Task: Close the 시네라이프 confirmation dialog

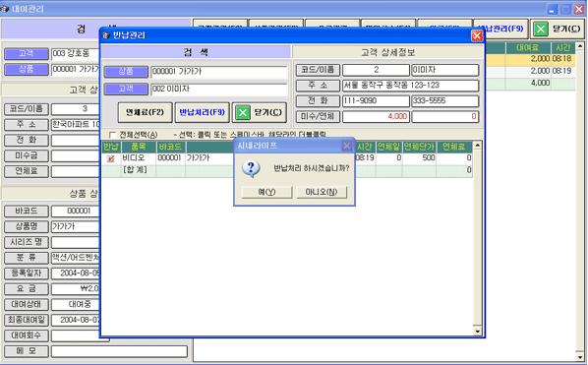Action: coord(347,146)
